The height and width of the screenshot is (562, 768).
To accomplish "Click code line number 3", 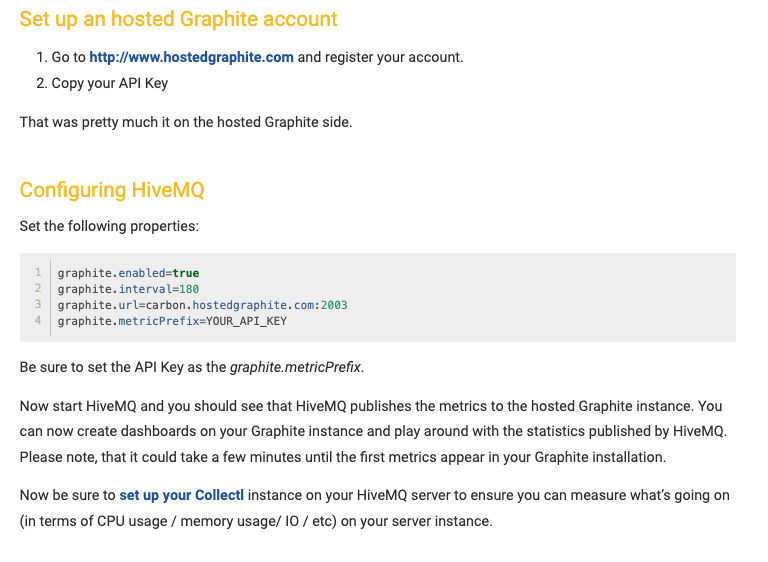I will pyautogui.click(x=38, y=305).
